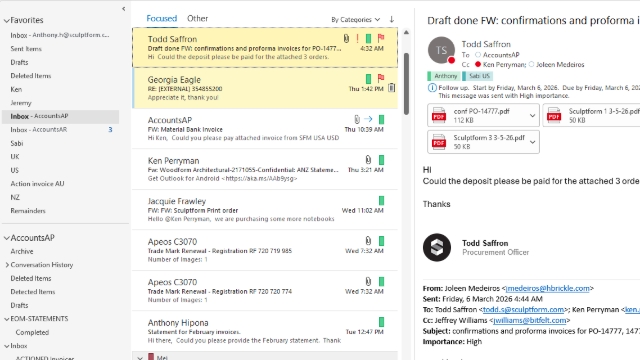Open the Jeremy folder
Image resolution: width=640 pixels, height=360 pixels.
(x=21, y=102)
